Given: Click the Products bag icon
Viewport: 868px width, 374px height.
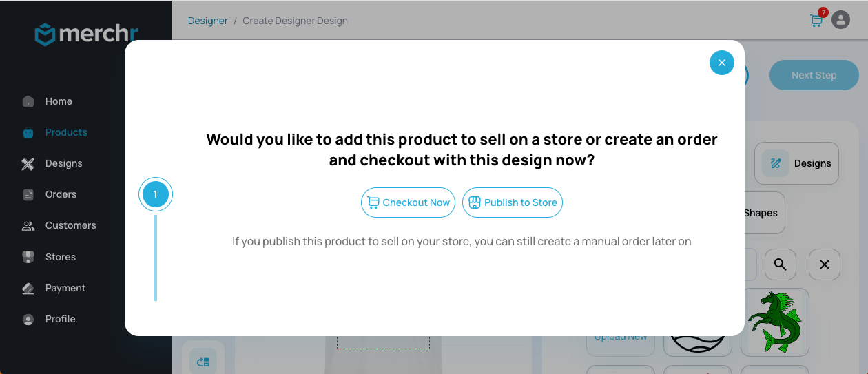Looking at the screenshot, I should pos(28,132).
